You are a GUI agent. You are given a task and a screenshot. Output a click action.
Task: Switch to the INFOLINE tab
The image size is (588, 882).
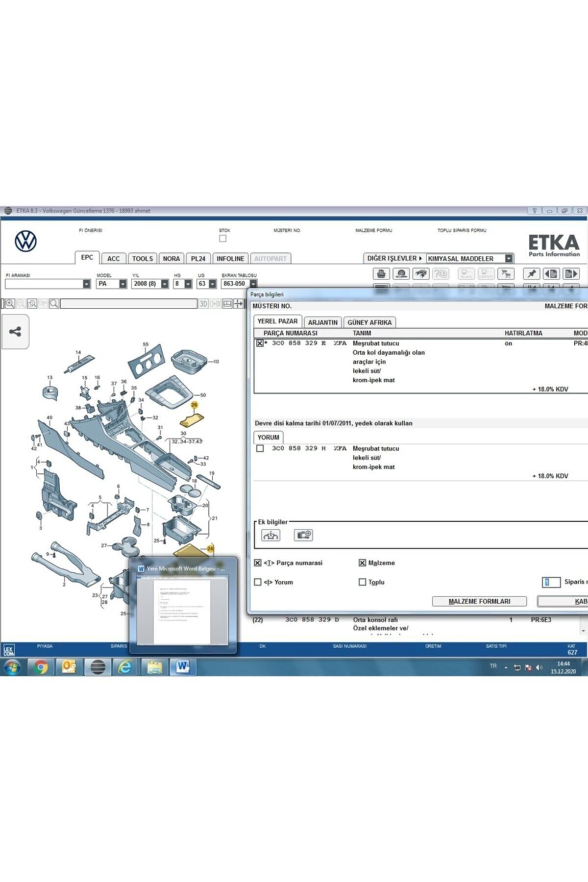[x=230, y=259]
